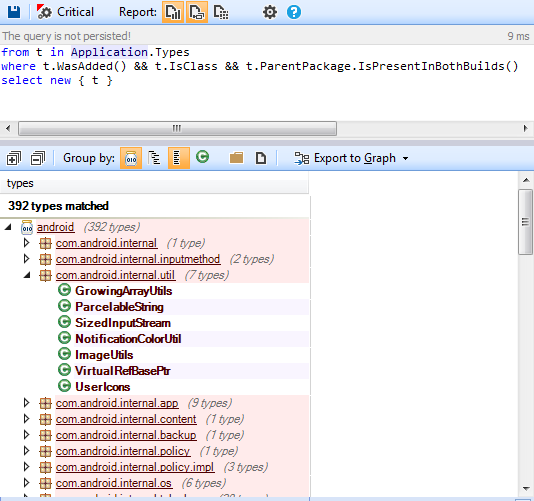This screenshot has height=501, width=534.
Task: Toggle the second Report list option
Action: click(x=197, y=12)
